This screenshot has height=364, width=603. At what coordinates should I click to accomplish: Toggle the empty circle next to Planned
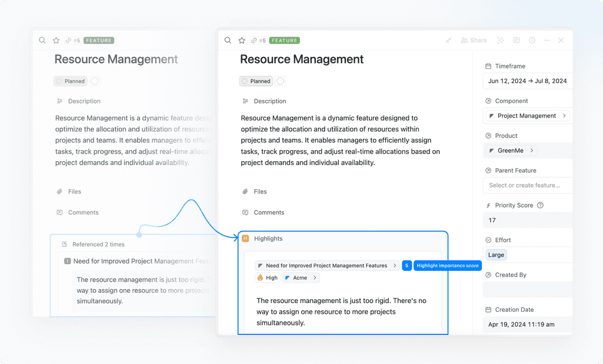point(280,81)
